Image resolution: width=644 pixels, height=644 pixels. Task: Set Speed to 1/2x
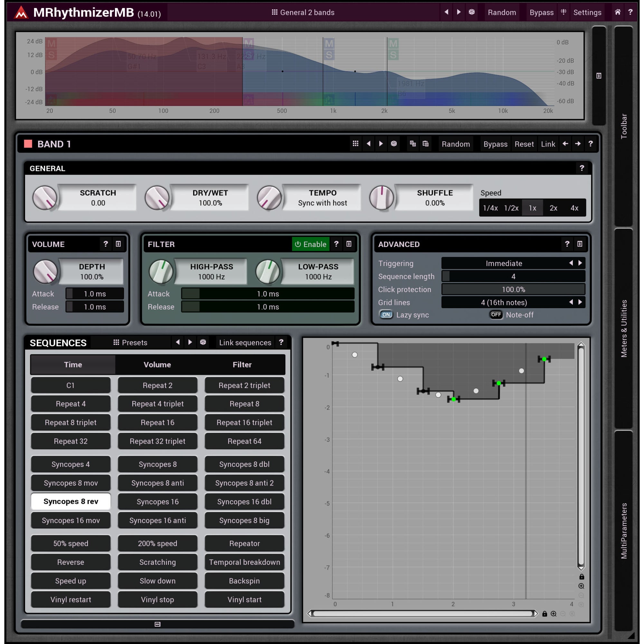tap(511, 208)
